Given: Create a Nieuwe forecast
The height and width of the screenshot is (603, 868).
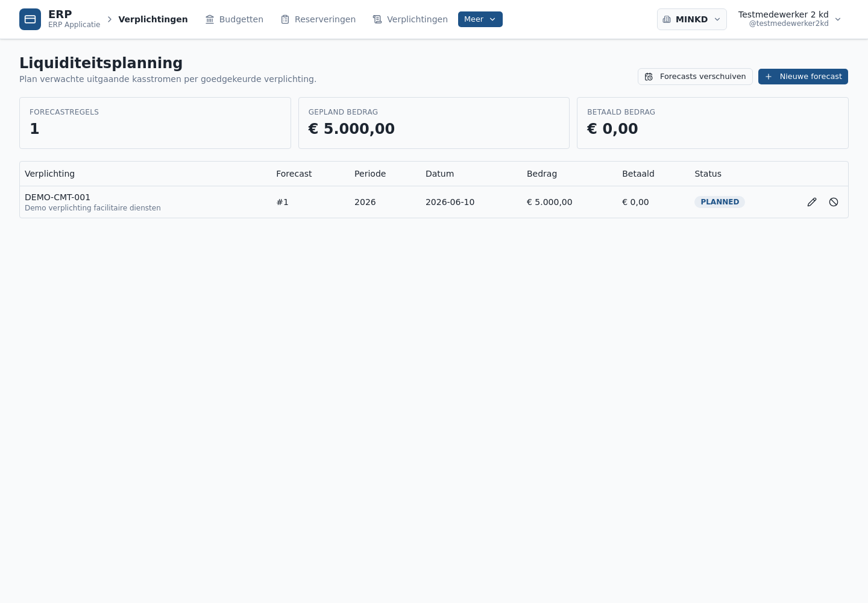Looking at the screenshot, I should tap(803, 77).
